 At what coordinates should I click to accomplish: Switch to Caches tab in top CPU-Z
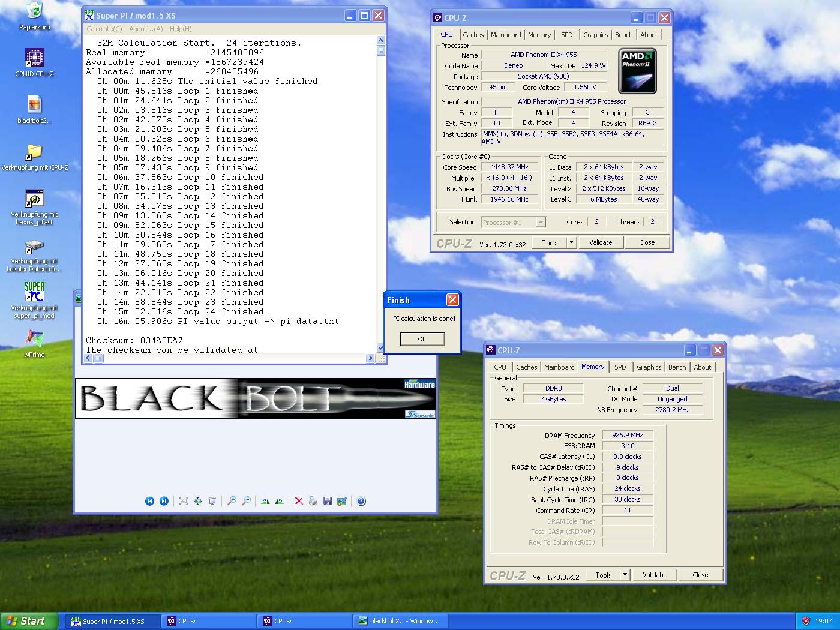(473, 35)
